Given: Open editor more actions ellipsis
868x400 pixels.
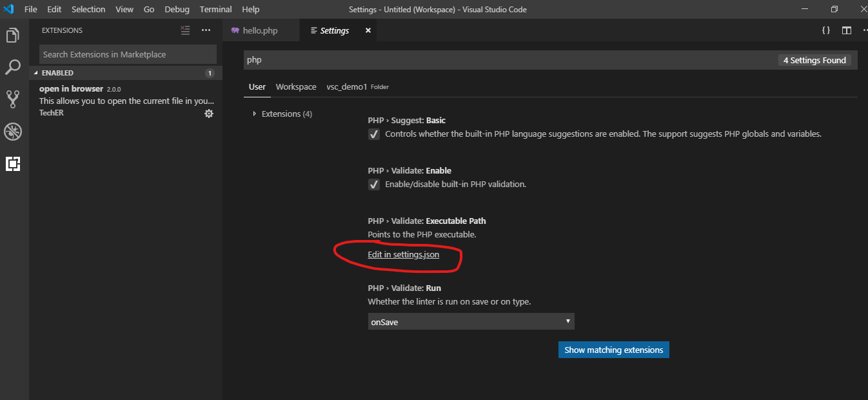Looking at the screenshot, I should point(864,30).
